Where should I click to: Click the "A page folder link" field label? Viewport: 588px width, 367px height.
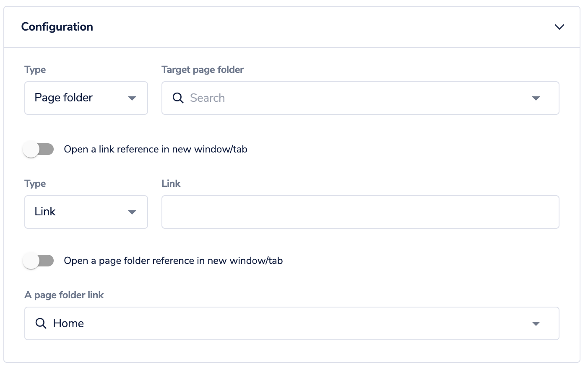[64, 295]
